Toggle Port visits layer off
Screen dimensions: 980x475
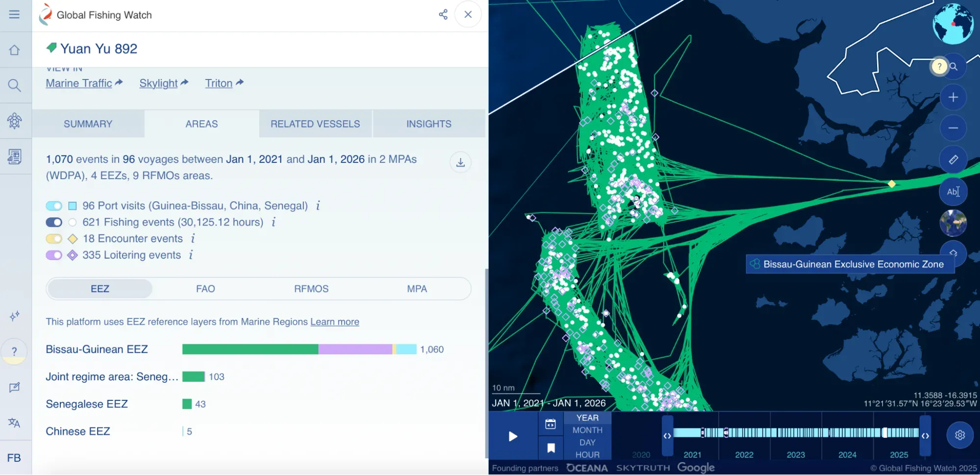click(54, 206)
